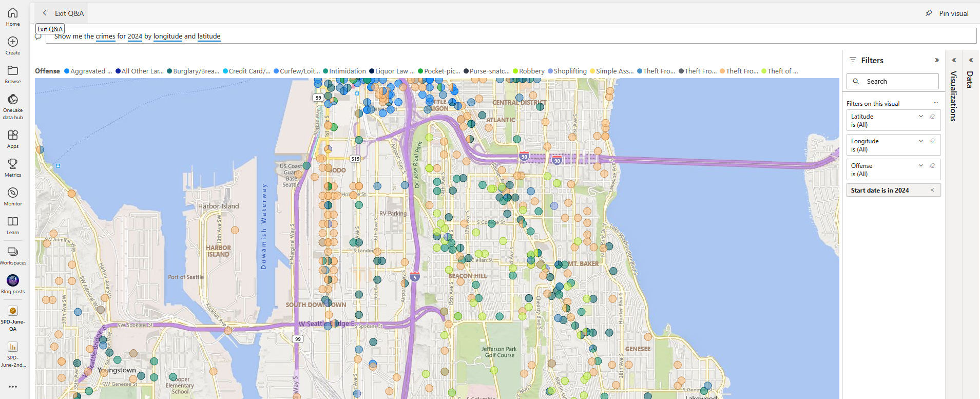Click the Pin visual pushpin icon
Screen dimensions: 980x399
pyautogui.click(x=929, y=13)
